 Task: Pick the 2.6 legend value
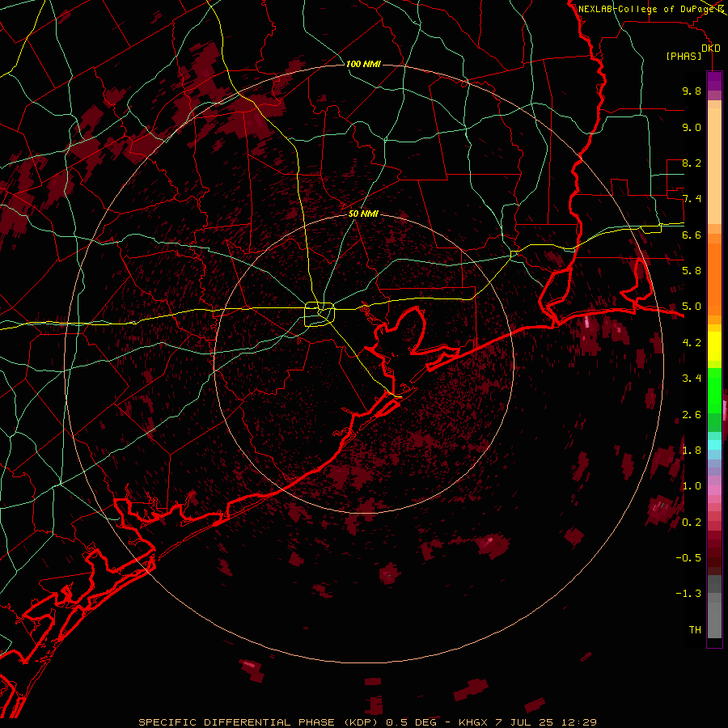point(692,415)
